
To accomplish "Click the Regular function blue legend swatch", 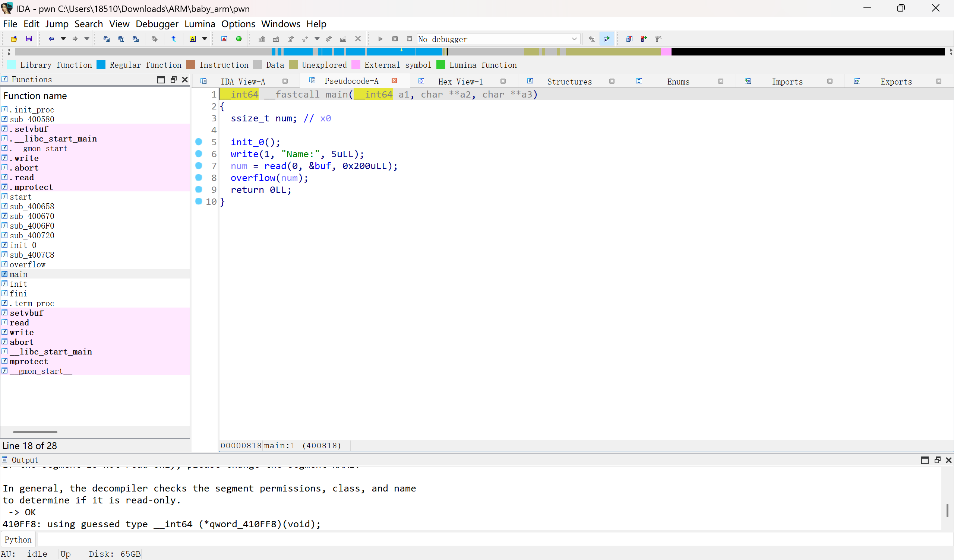I will click(101, 65).
